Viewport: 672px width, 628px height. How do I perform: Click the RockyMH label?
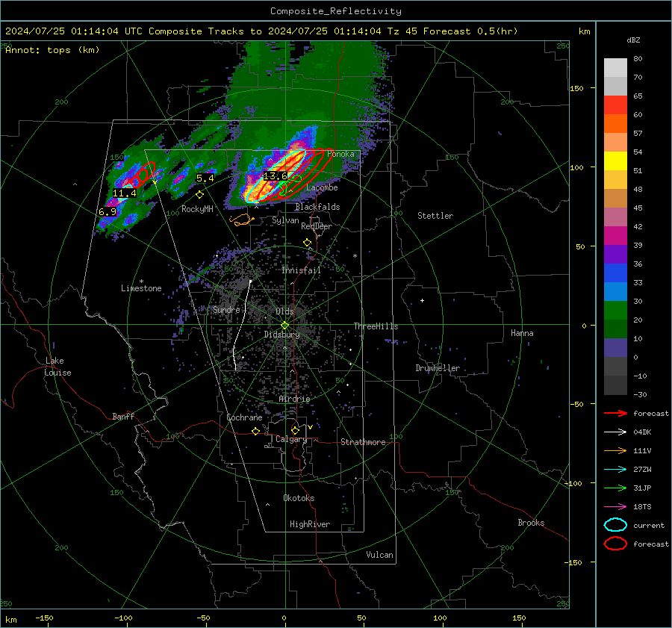197,209
